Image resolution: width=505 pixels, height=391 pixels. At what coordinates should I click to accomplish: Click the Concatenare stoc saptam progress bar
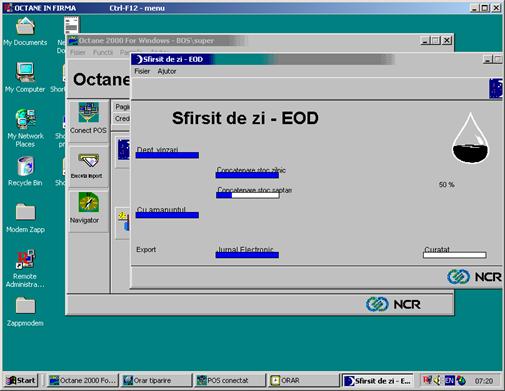248,196
